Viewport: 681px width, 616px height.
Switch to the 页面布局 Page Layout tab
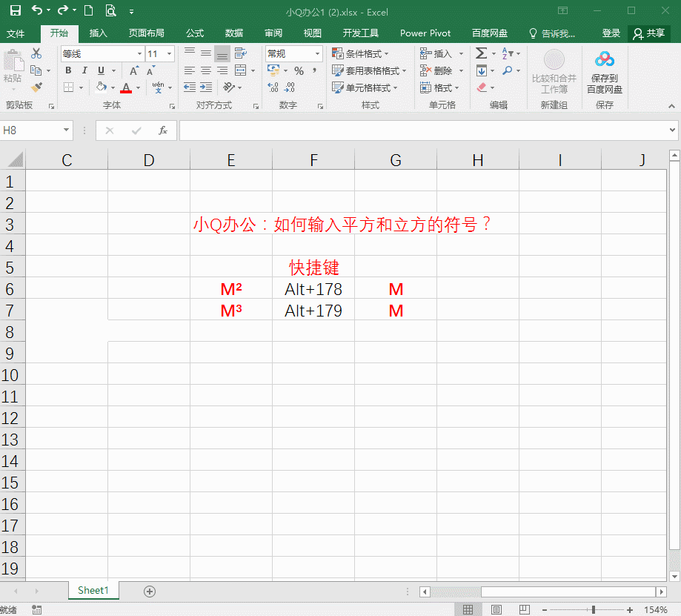pyautogui.click(x=147, y=33)
